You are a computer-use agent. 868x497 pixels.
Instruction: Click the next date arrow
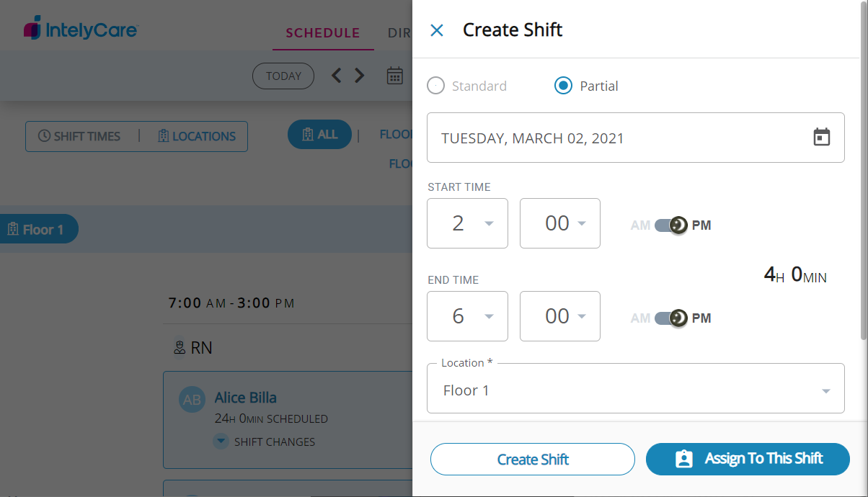click(359, 76)
